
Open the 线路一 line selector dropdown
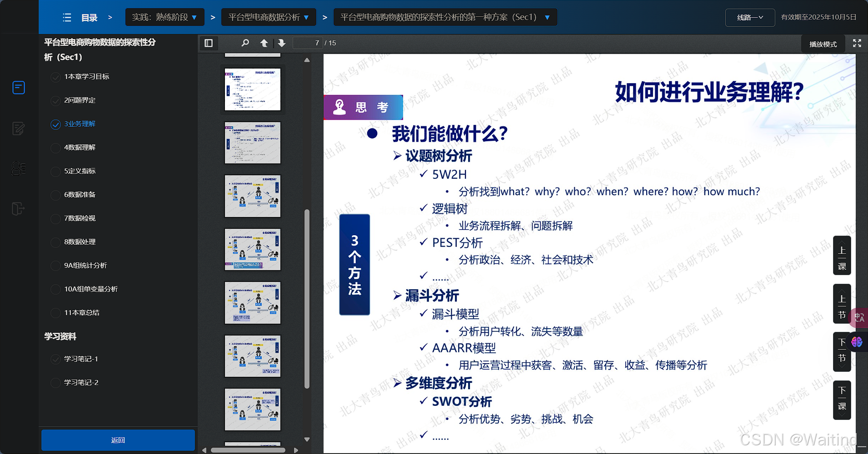tap(750, 18)
